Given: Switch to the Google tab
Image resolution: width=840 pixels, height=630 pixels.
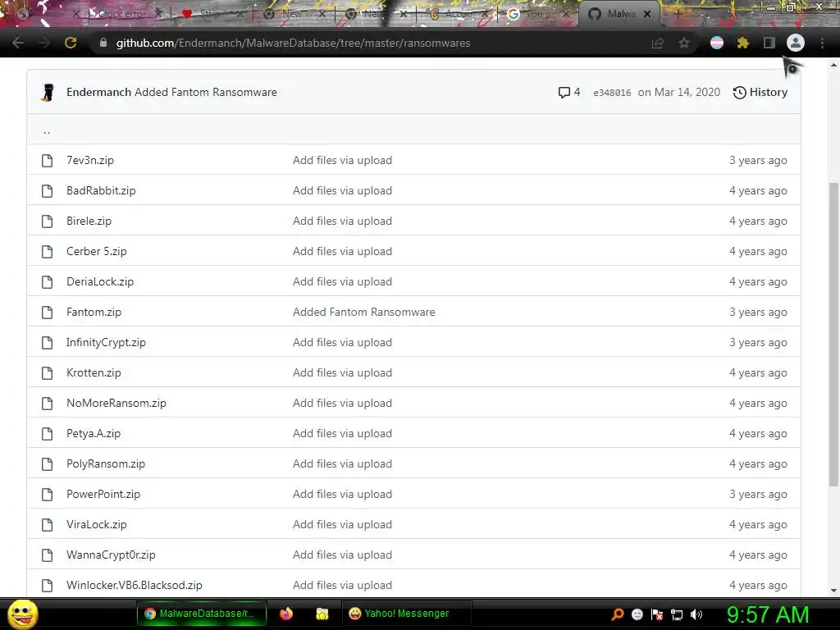Looking at the screenshot, I should coord(538,14).
